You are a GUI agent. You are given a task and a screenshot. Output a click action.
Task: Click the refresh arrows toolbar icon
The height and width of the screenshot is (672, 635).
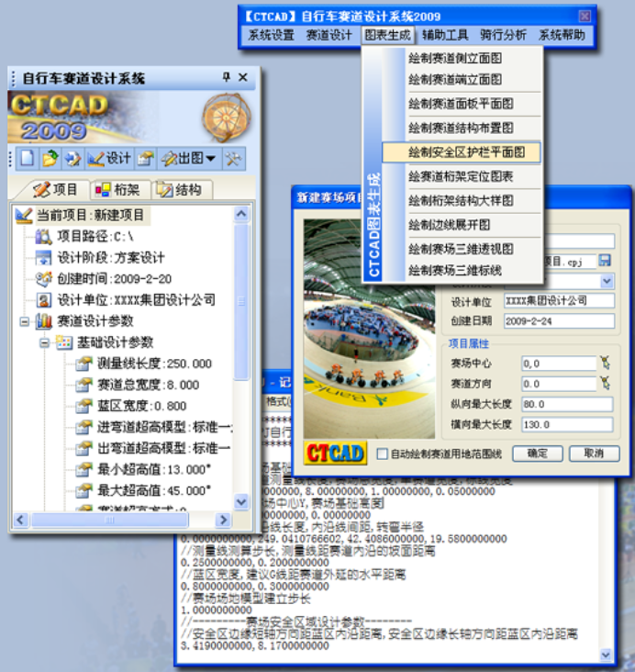click(x=72, y=159)
